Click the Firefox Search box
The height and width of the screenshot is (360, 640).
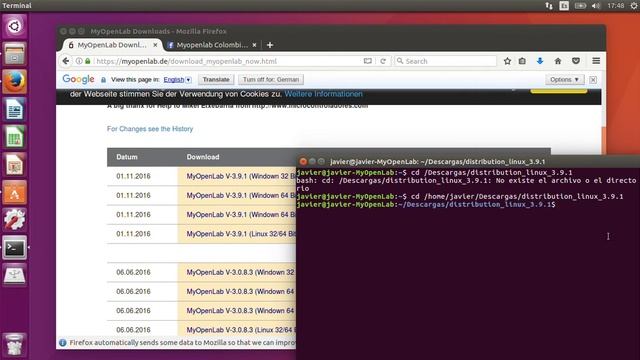coord(445,61)
